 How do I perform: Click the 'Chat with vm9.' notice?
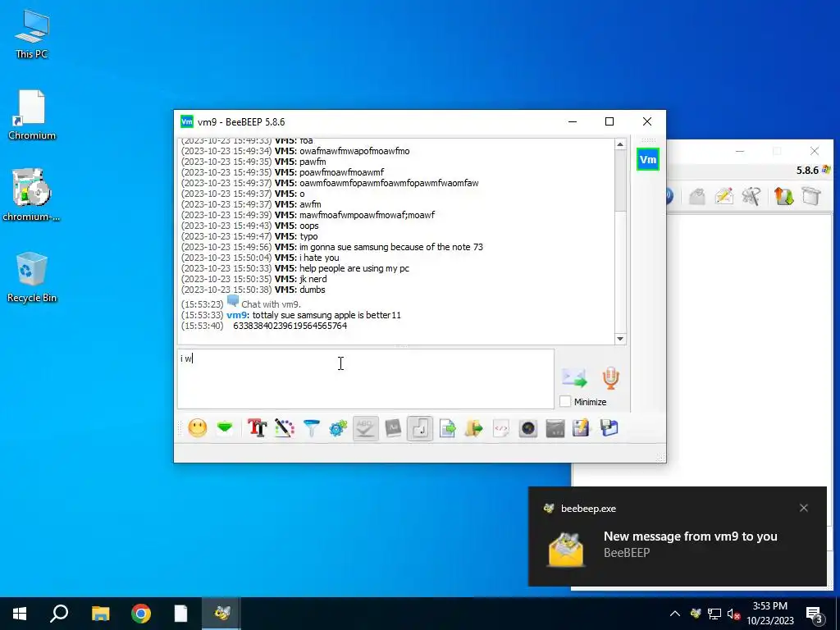point(271,304)
